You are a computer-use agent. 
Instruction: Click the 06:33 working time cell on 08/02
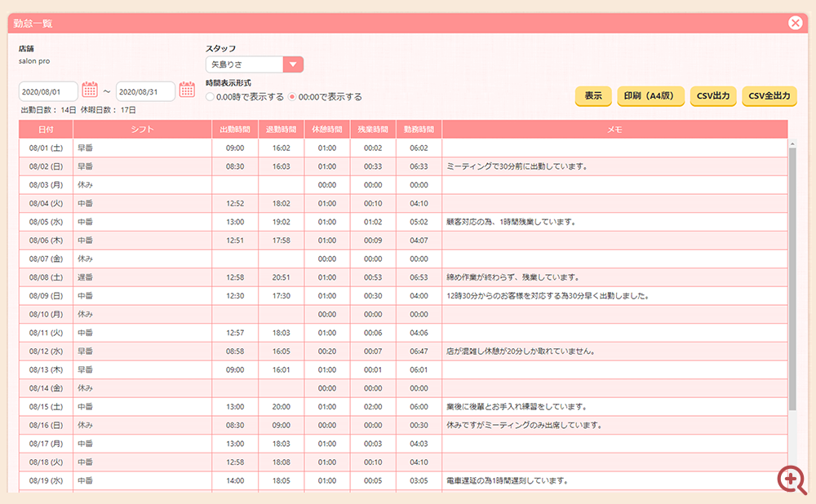(419, 166)
